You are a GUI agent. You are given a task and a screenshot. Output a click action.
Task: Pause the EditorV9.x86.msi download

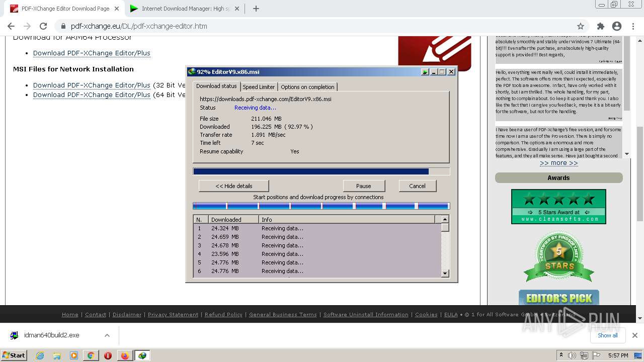364,186
